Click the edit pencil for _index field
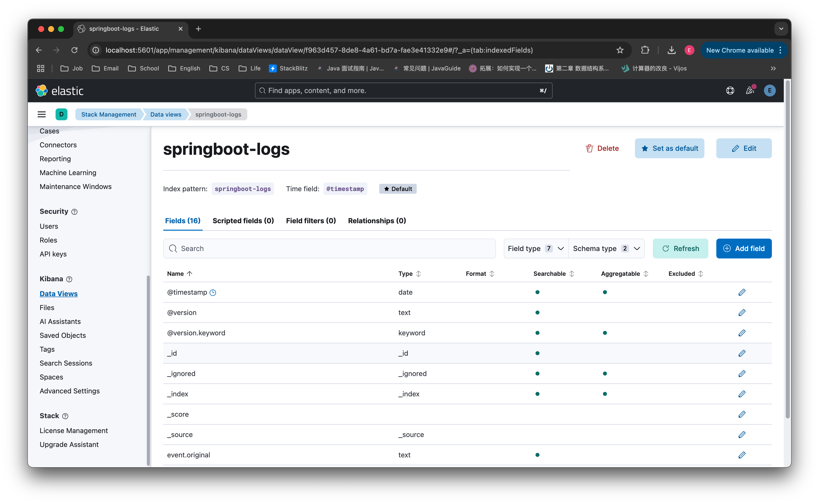819x504 pixels. click(x=742, y=394)
